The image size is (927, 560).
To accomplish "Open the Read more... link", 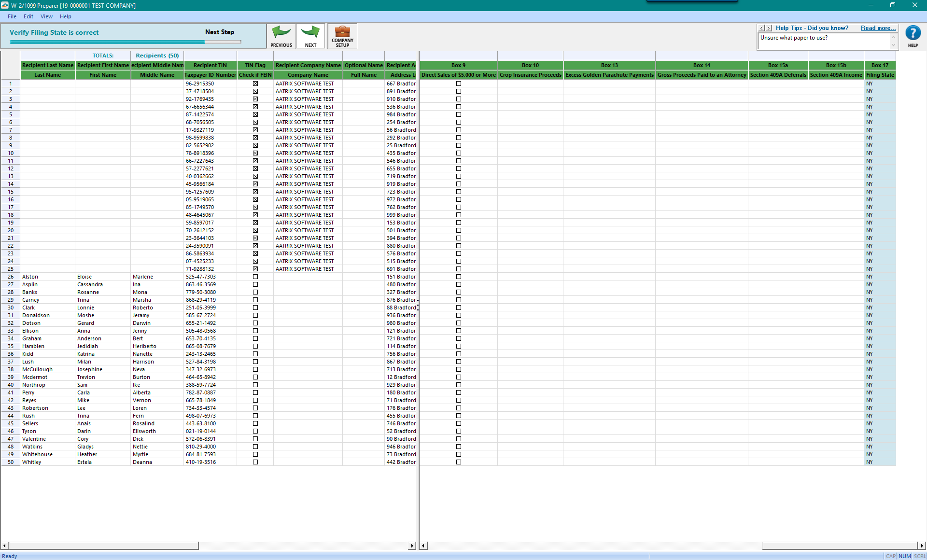I will (878, 28).
